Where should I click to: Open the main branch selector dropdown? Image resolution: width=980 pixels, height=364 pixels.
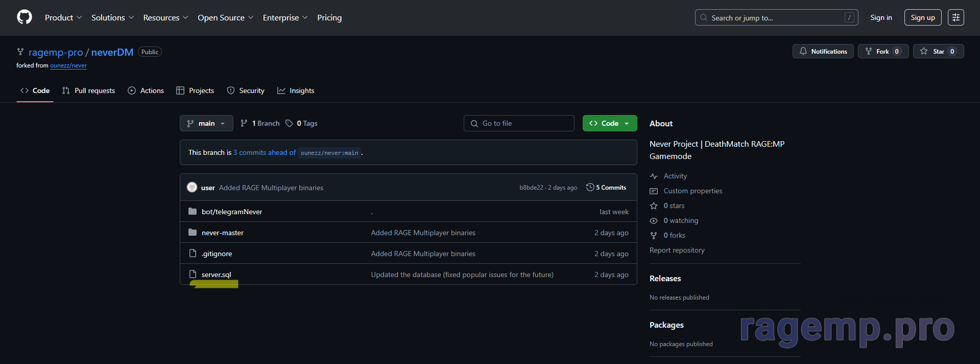click(206, 123)
